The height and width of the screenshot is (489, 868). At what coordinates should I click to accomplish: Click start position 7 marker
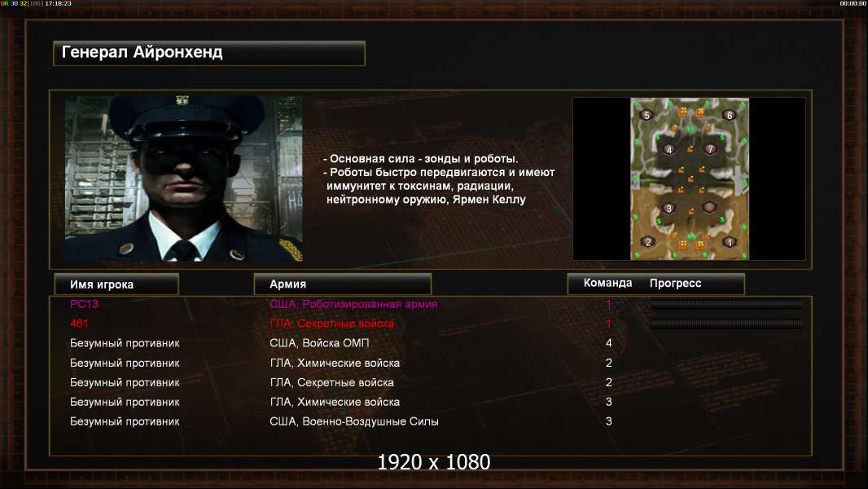pos(710,149)
